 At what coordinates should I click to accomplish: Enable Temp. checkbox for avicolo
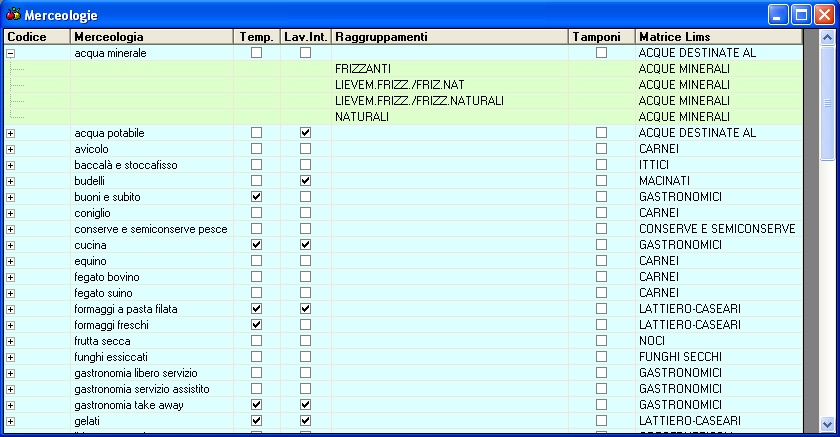(256, 149)
